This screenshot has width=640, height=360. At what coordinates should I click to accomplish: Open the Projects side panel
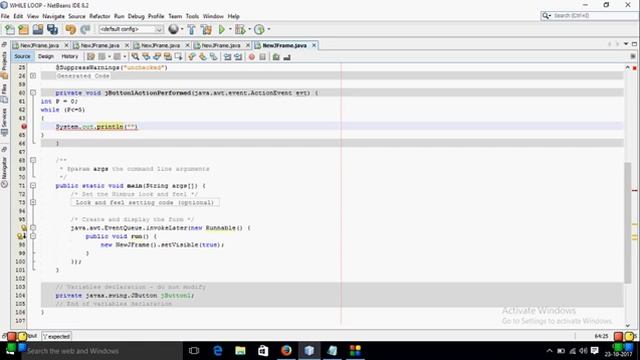4,65
